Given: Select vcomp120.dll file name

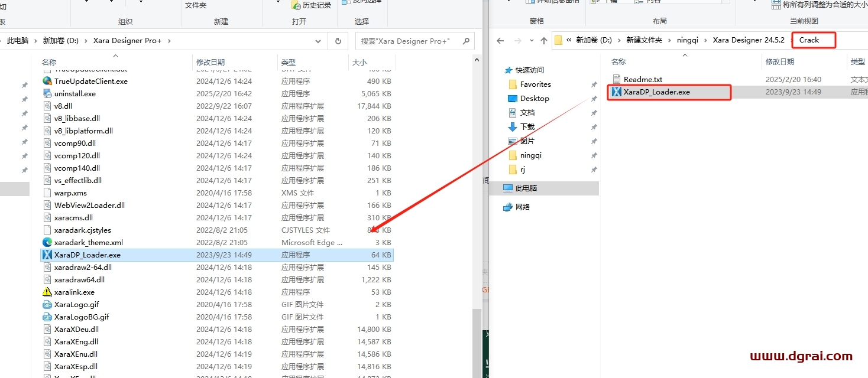Looking at the screenshot, I should 77,155.
